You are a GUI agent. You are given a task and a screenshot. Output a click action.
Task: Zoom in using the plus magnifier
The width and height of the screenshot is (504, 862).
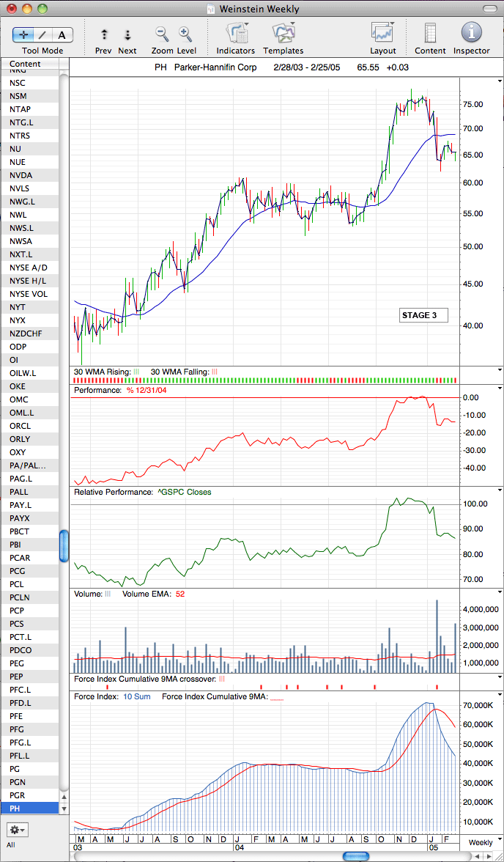tap(185, 34)
